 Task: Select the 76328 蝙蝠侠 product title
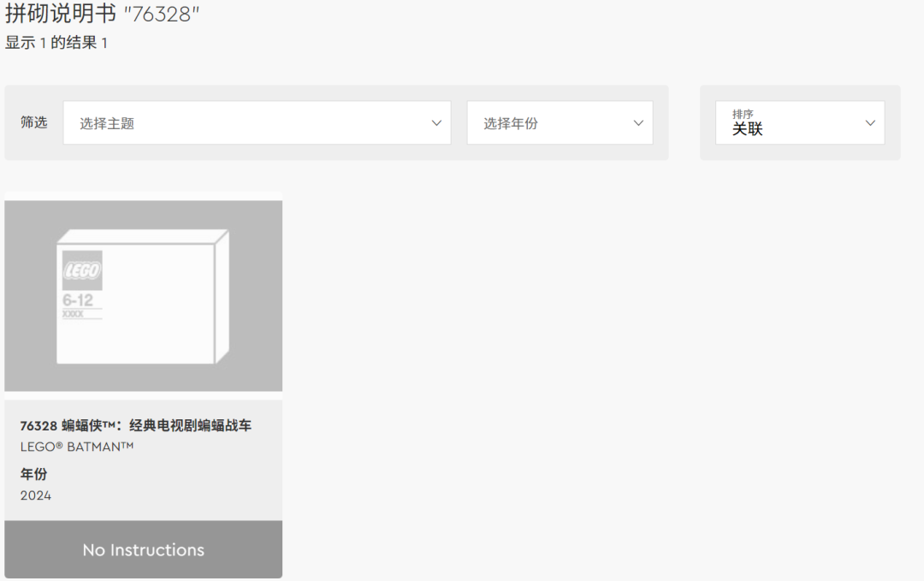tap(135, 425)
